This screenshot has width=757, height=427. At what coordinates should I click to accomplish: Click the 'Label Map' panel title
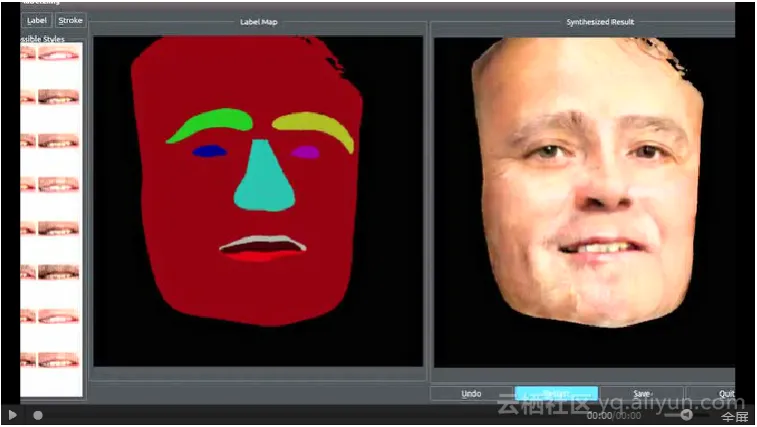point(259,22)
